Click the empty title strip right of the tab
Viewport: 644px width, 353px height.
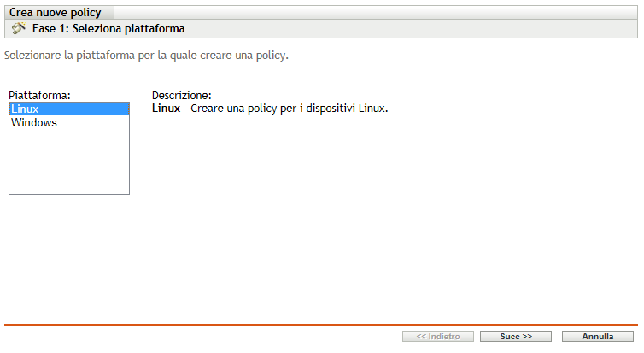pyautogui.click(x=376, y=13)
